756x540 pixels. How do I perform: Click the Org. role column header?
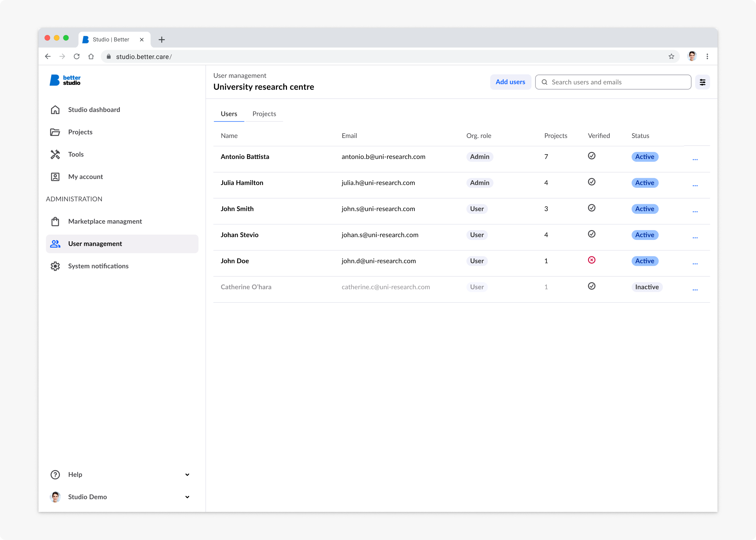478,136
